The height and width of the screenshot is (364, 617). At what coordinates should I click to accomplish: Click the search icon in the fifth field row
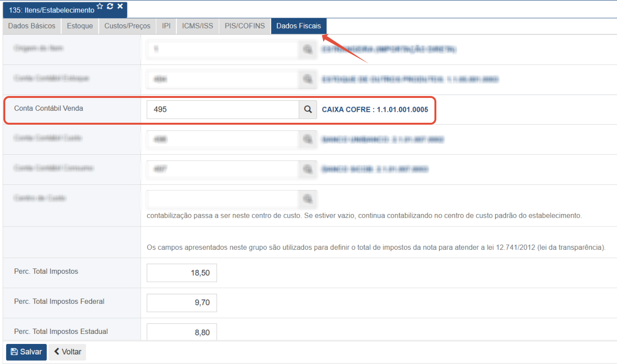pos(308,169)
